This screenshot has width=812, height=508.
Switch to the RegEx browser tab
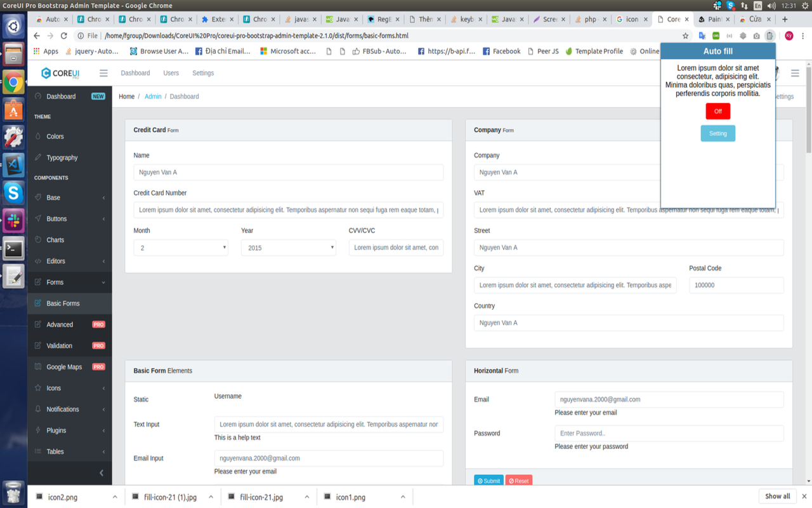[384, 19]
